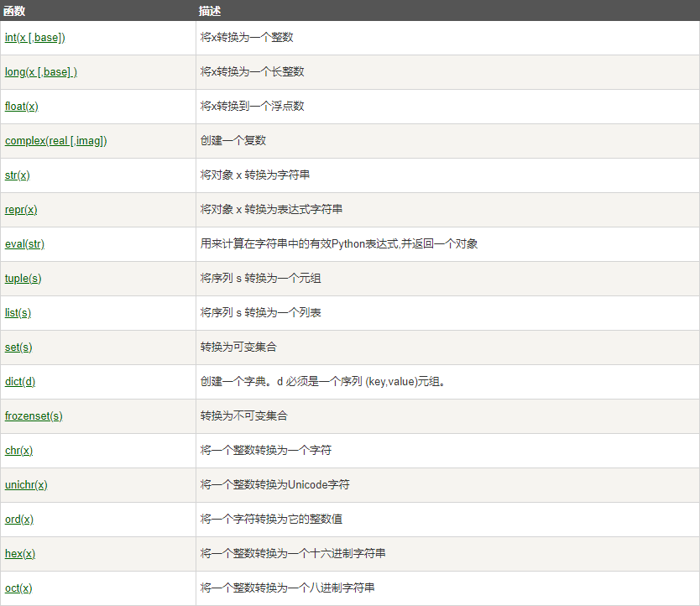Click description 将序列 s 转换为一个元组
This screenshot has width=700, height=606.
261,278
